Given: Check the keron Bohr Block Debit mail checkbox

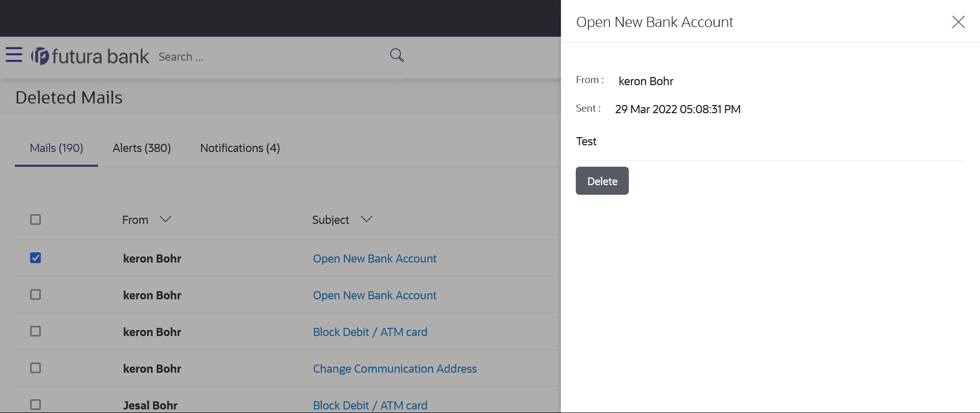Looking at the screenshot, I should pyautogui.click(x=35, y=331).
